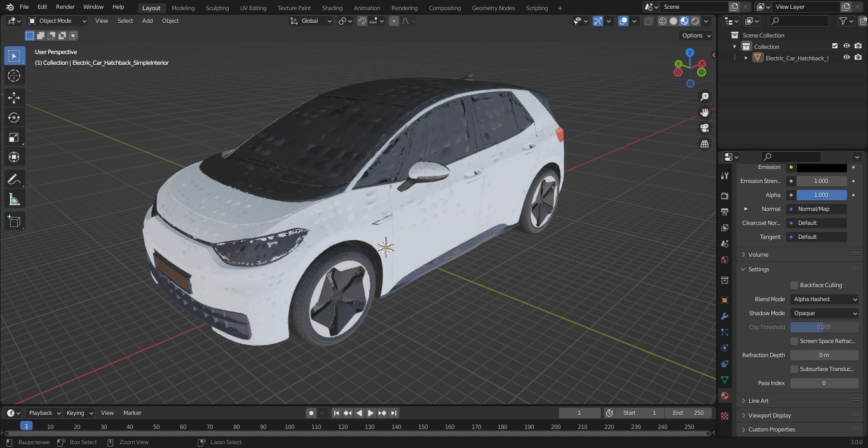Viewport: 868px width, 448px height.
Task: Enable Subsurface Translucency checkbox
Action: [x=794, y=369]
